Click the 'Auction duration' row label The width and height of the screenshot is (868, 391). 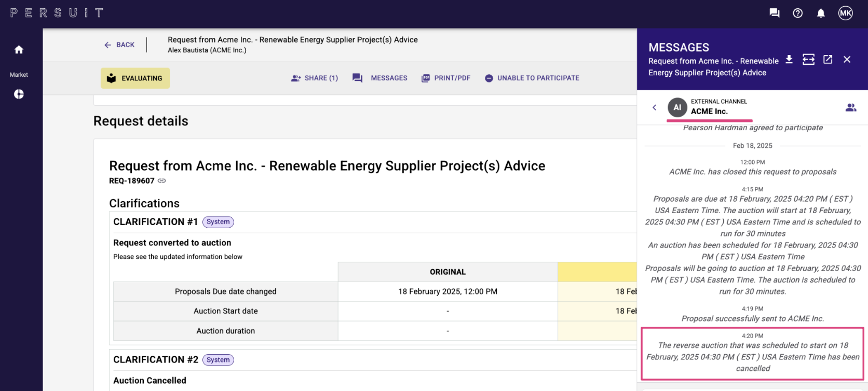(226, 331)
